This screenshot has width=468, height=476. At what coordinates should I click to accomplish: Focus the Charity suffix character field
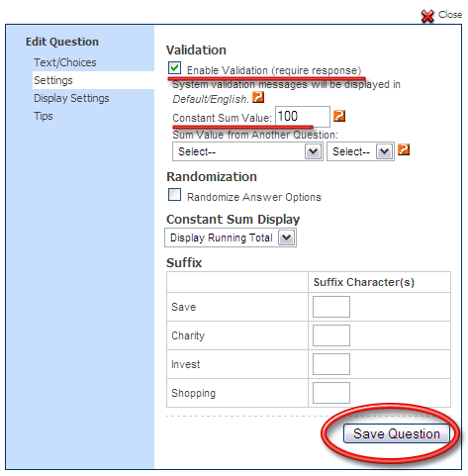click(x=331, y=335)
